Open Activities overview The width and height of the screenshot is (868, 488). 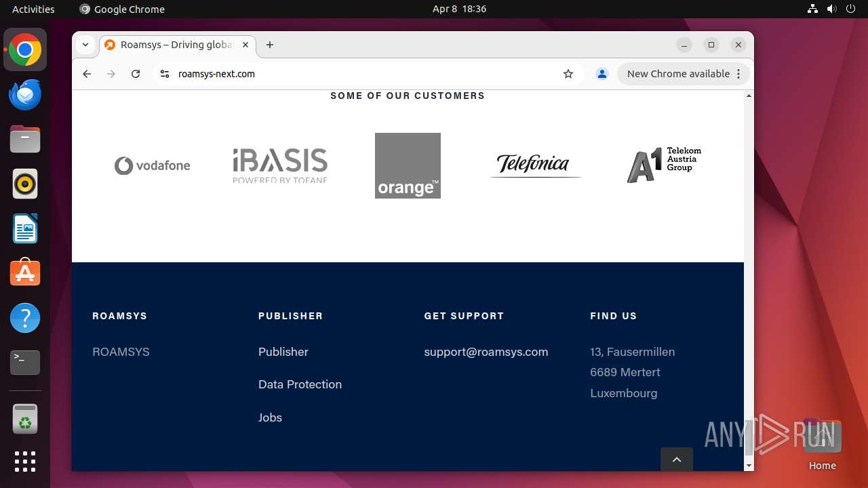(33, 9)
